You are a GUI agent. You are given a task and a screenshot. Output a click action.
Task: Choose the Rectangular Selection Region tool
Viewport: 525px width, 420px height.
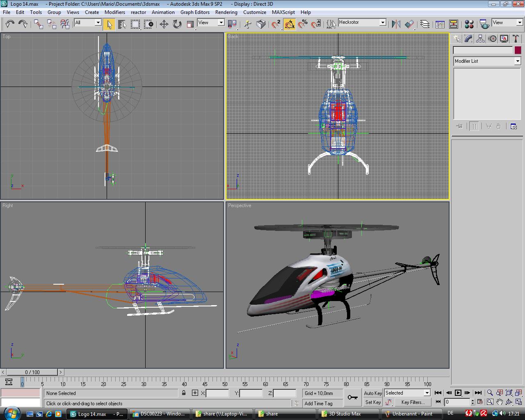(135, 24)
